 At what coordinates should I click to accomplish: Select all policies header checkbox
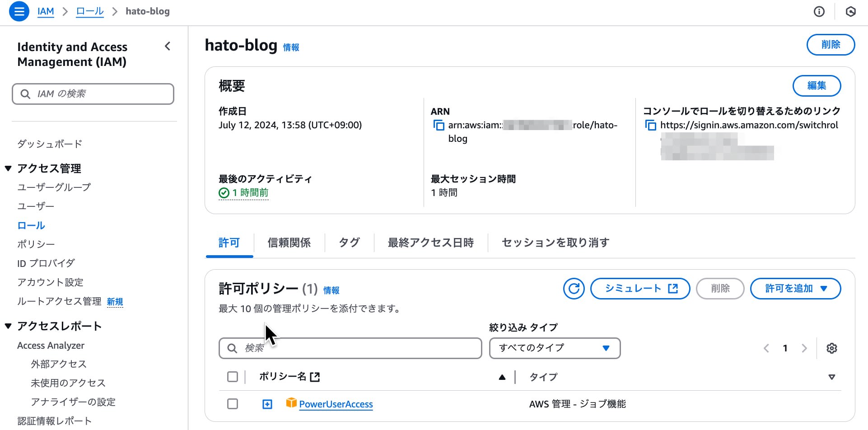point(233,377)
